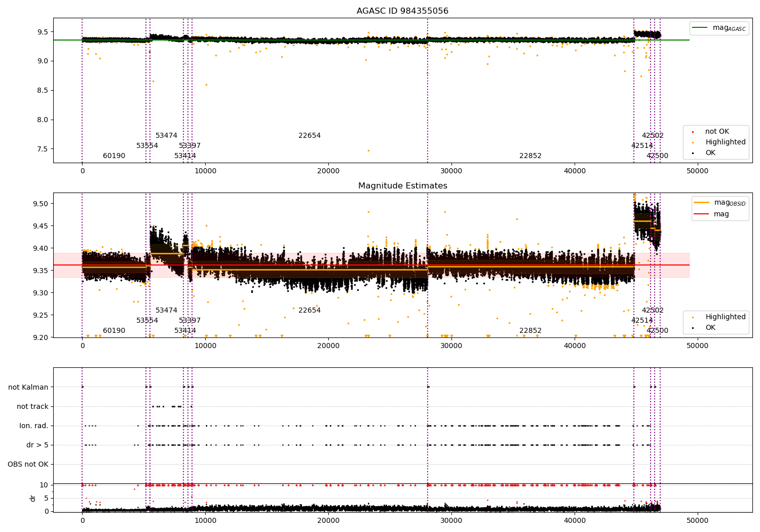Click the 'Ion. rad.' axis label
The image size is (760, 532).
click(34, 426)
